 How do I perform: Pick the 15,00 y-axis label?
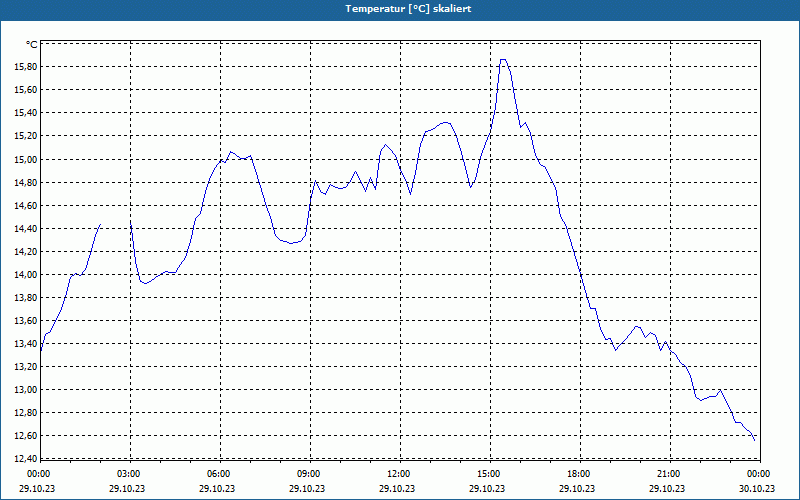25,159
